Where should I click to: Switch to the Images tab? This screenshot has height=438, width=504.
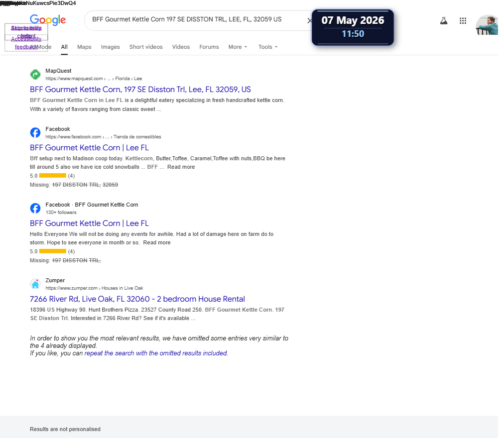[x=110, y=47]
